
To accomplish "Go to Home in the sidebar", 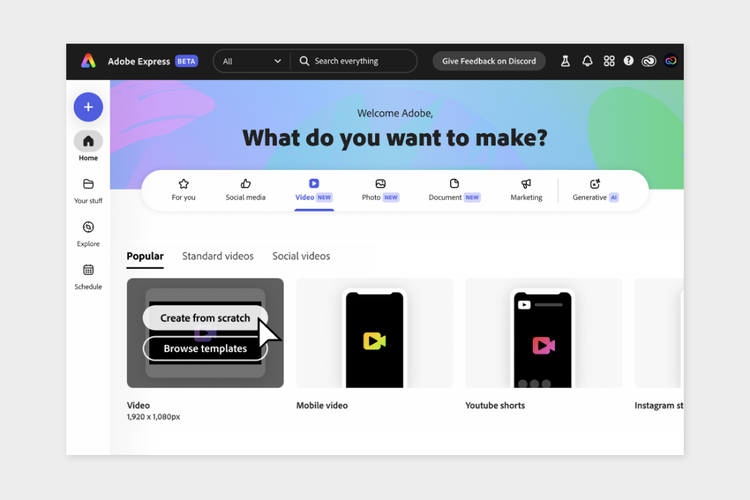I will pos(88,146).
